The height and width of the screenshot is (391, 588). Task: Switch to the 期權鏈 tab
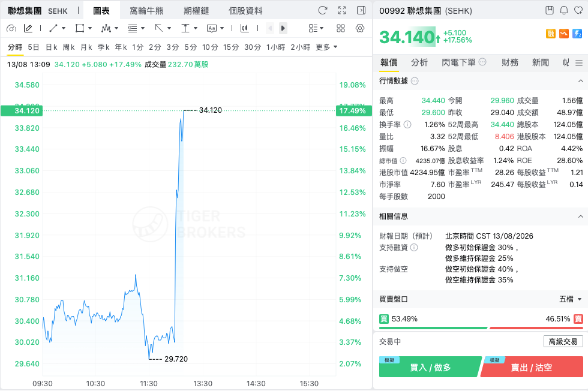point(196,11)
